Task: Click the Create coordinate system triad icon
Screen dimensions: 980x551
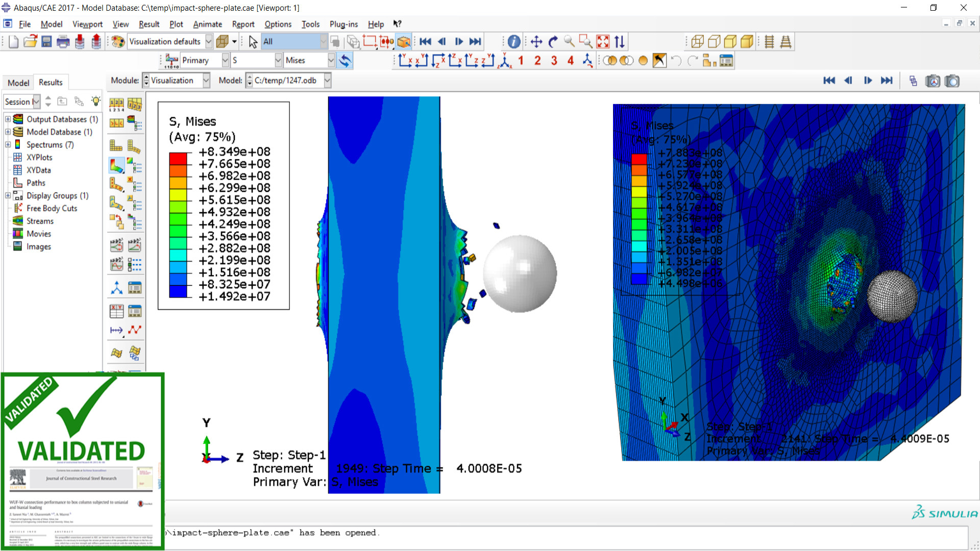Action: pos(116,288)
